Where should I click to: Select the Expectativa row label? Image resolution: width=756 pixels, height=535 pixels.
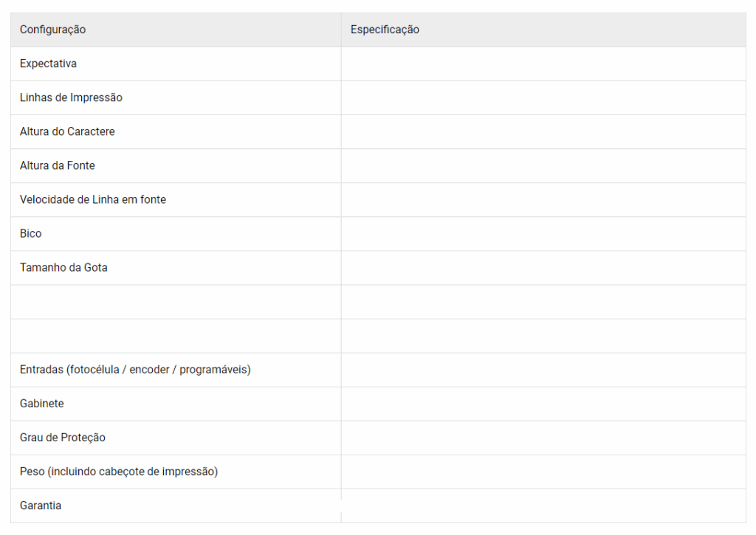[48, 63]
